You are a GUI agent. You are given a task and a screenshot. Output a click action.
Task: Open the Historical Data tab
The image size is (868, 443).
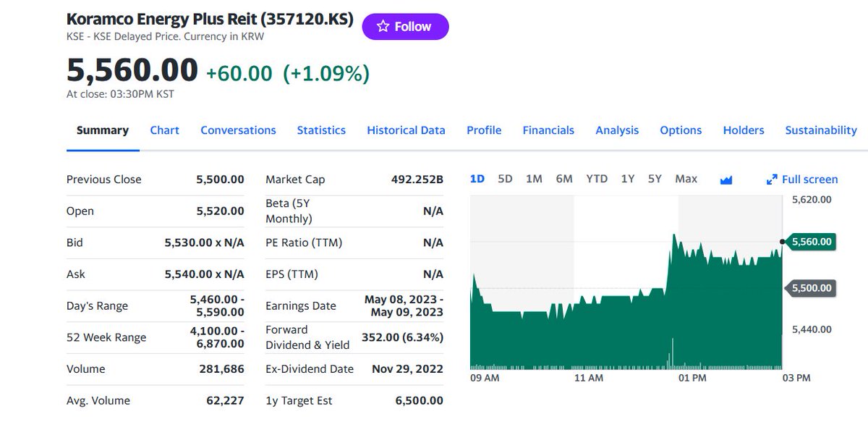(406, 130)
